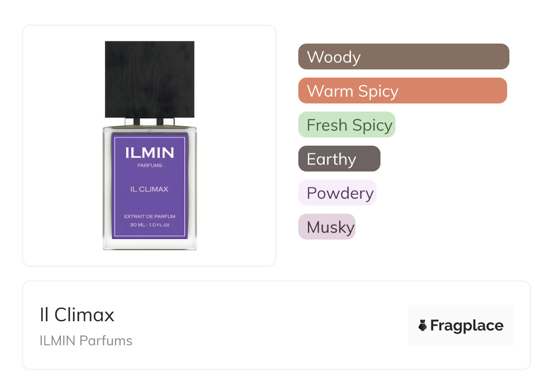Viewport: 553px width, 392px height.
Task: Click the small PARFUMS text on bottle
Action: [149, 165]
